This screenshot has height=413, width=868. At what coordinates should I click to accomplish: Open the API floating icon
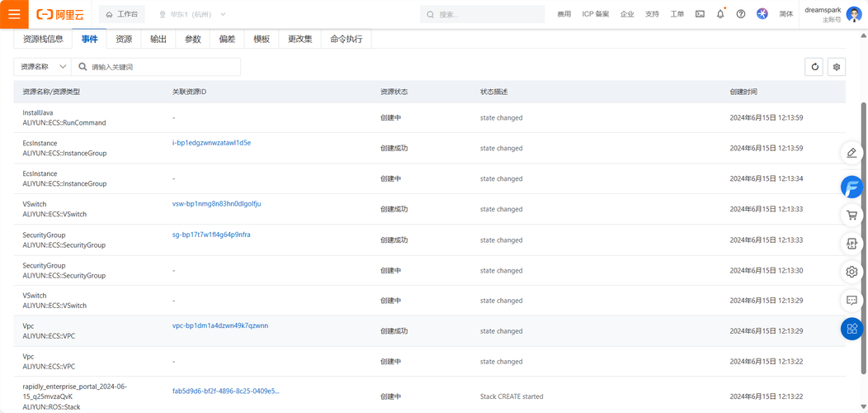pos(852,244)
